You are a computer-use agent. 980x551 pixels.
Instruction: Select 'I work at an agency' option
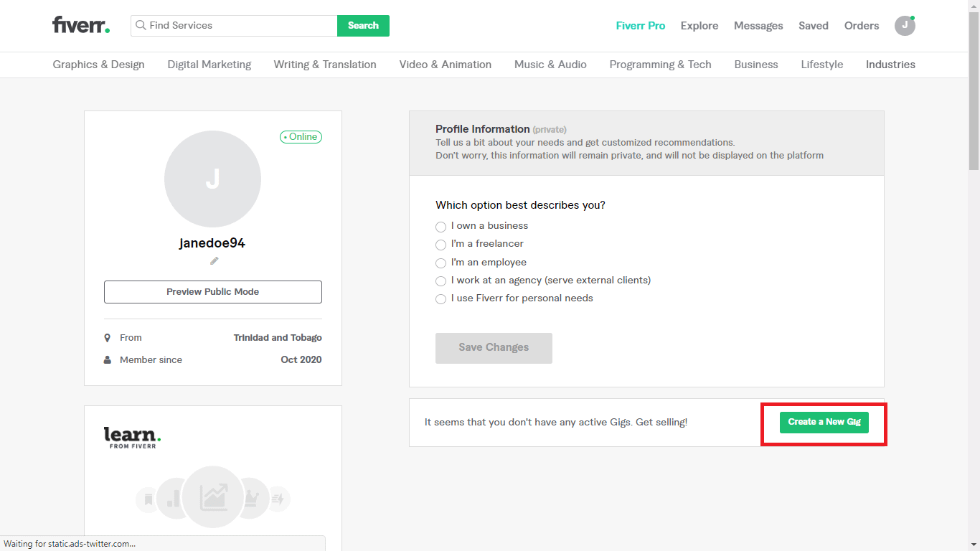(440, 281)
